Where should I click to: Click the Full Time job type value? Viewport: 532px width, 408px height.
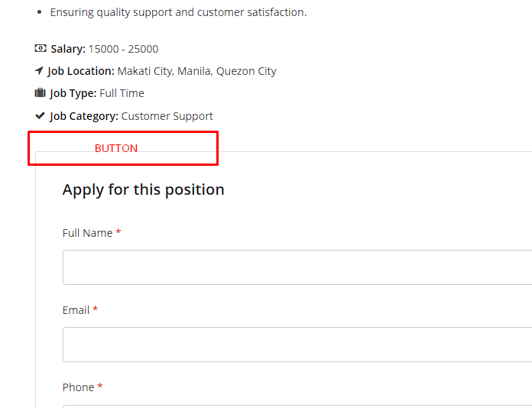tap(122, 93)
